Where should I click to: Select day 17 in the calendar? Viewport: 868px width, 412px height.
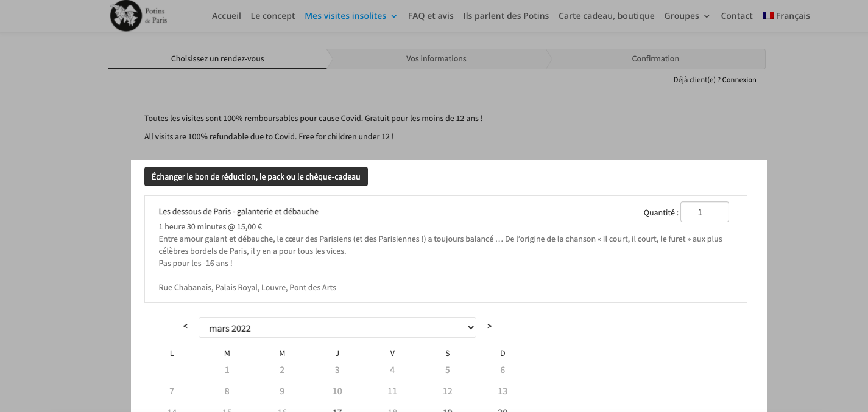pos(337,410)
